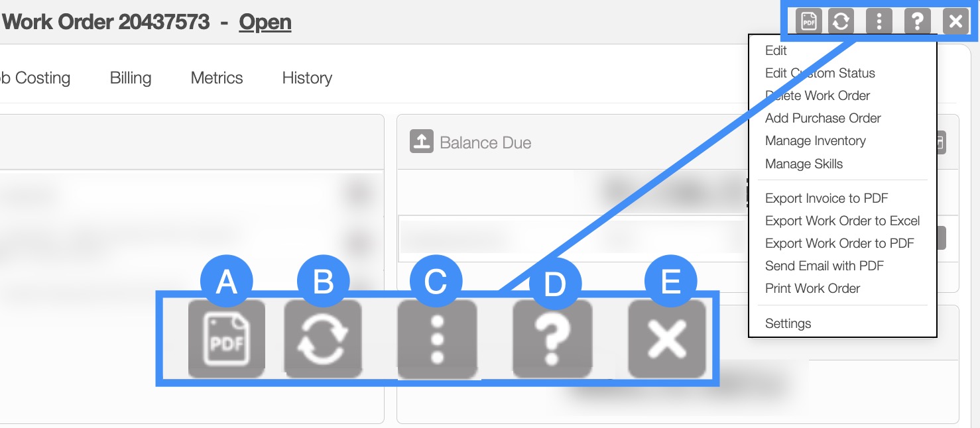Click the small refresh icon in header

[x=841, y=21]
